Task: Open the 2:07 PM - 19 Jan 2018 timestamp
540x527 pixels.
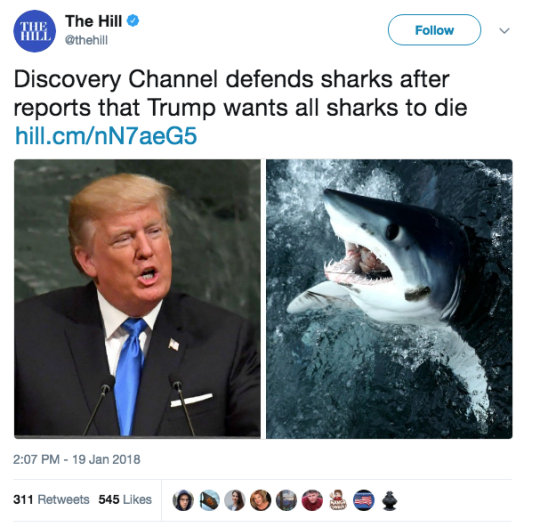Action: click(77, 459)
